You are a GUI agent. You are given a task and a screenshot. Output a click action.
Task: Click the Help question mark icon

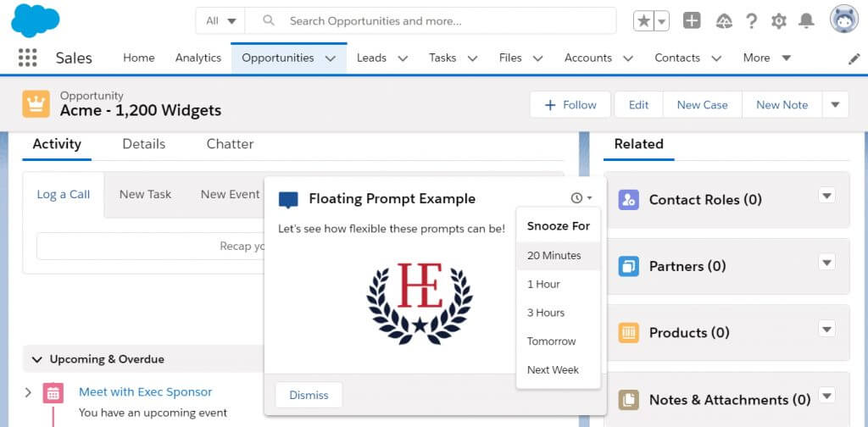tap(751, 21)
